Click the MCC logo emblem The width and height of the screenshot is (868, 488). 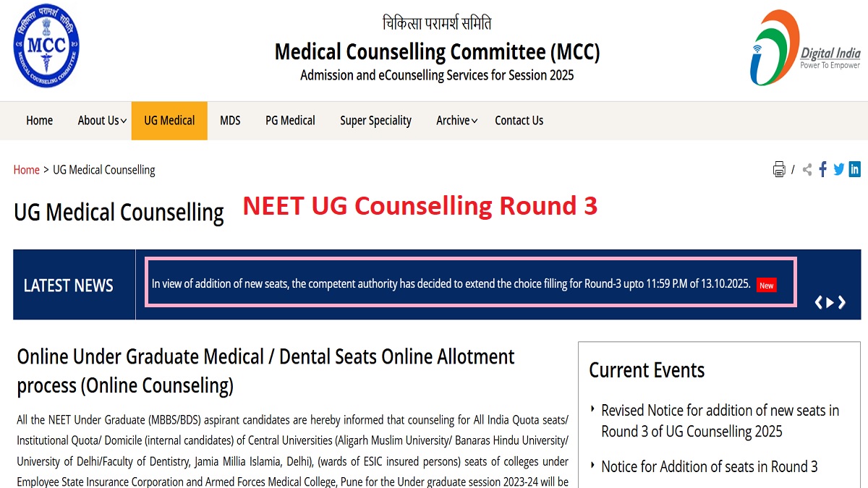[x=46, y=46]
